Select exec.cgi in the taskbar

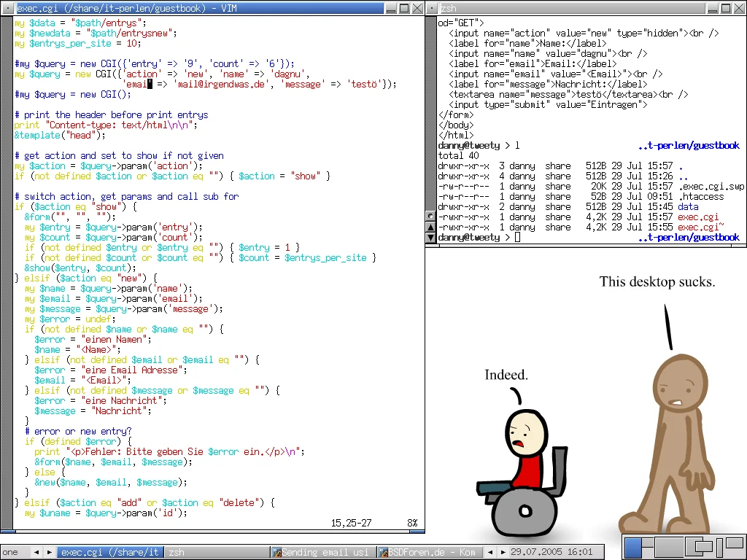point(110,553)
